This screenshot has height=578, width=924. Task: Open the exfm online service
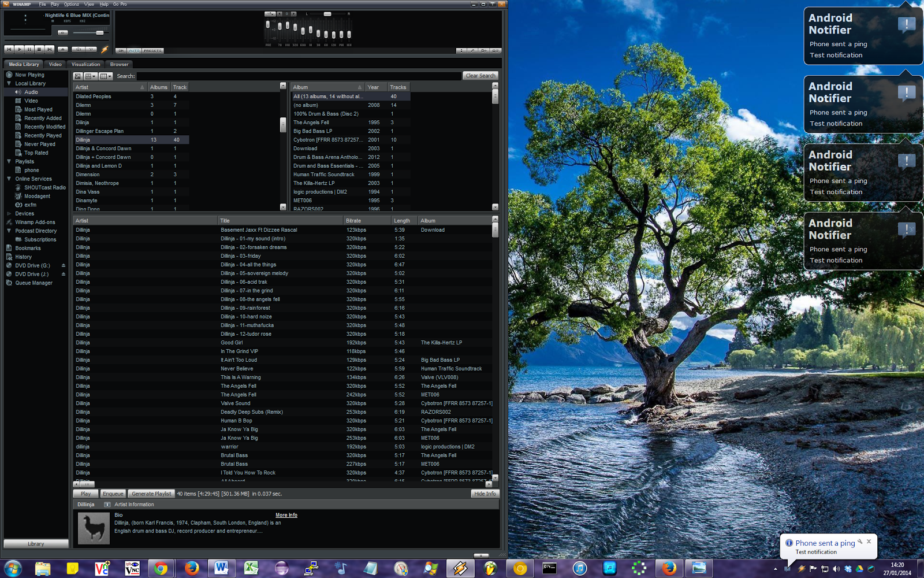(30, 205)
